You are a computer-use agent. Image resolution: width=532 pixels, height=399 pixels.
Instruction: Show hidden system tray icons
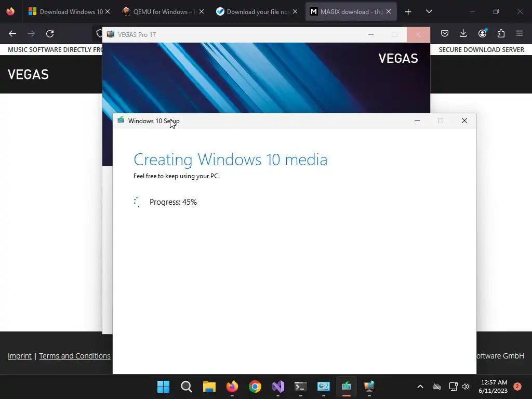(x=420, y=387)
